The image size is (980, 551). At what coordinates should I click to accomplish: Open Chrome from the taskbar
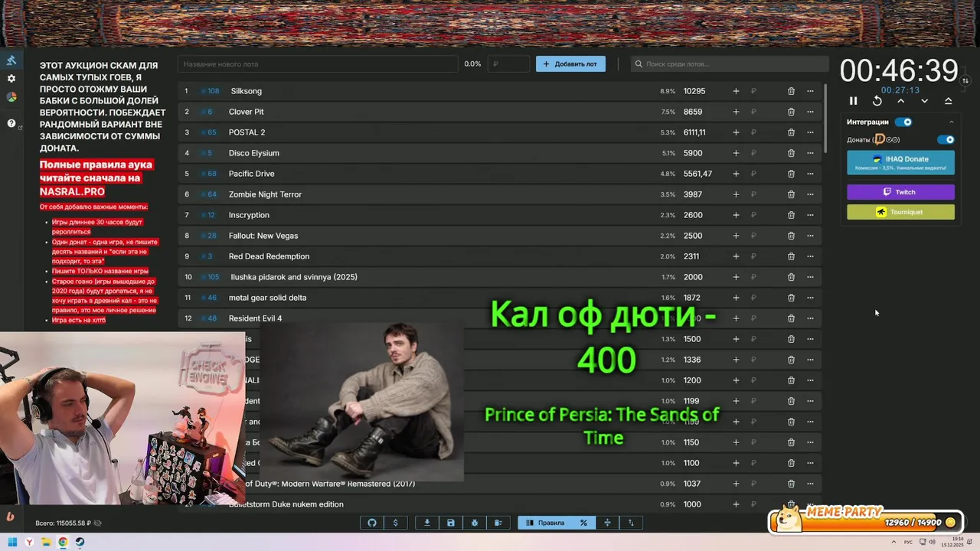(x=63, y=542)
